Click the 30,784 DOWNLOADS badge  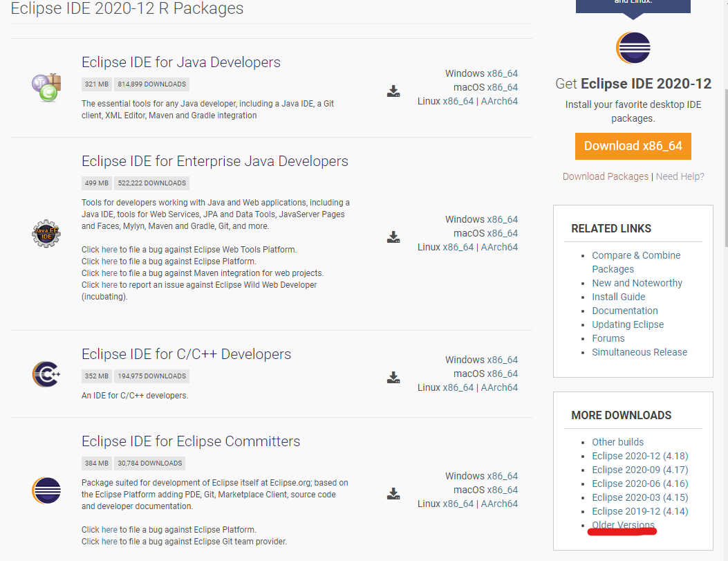tap(150, 463)
